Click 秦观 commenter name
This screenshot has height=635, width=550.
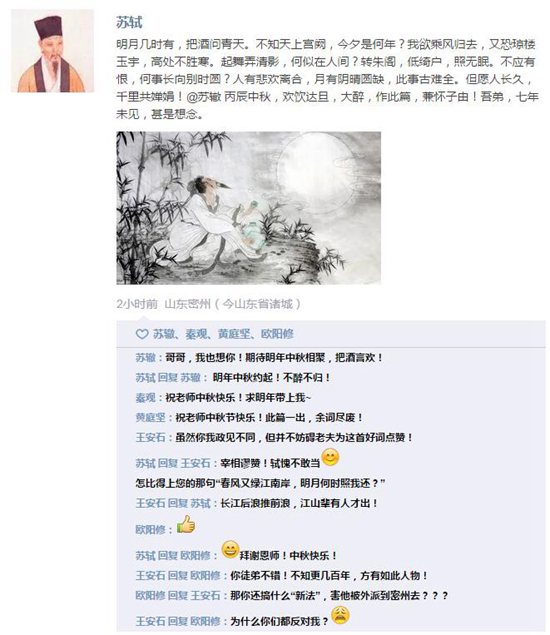pos(145,398)
